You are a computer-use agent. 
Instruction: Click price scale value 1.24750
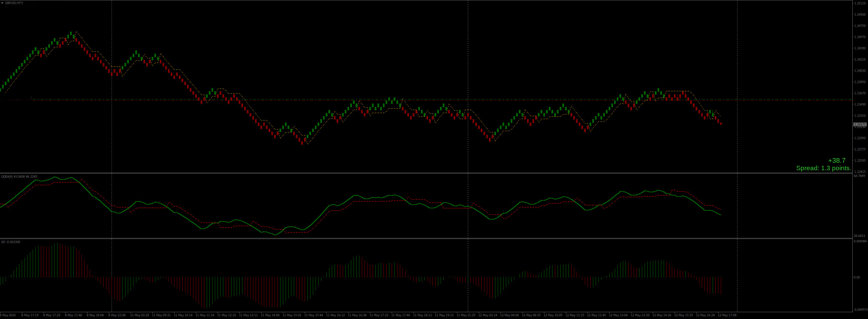point(860,26)
